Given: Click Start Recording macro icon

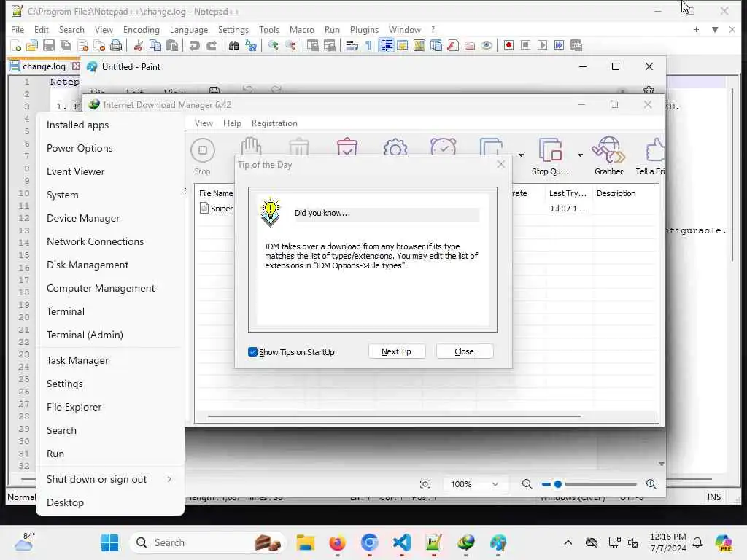Looking at the screenshot, I should (508, 45).
